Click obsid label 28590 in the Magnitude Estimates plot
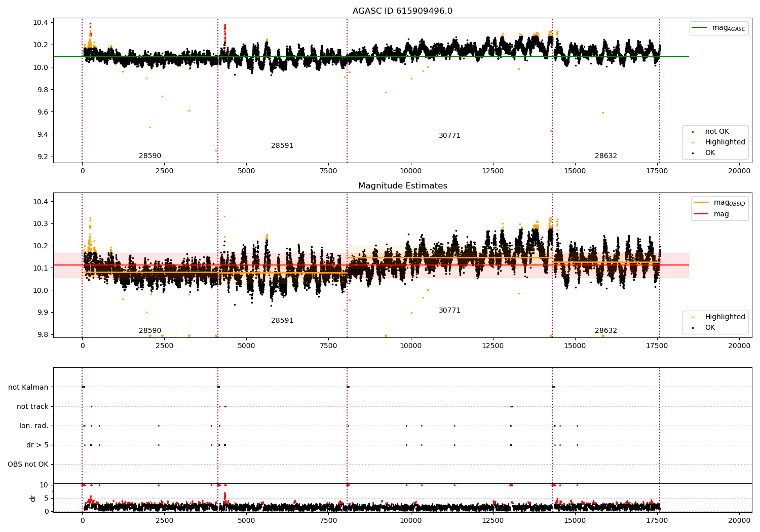 click(150, 331)
